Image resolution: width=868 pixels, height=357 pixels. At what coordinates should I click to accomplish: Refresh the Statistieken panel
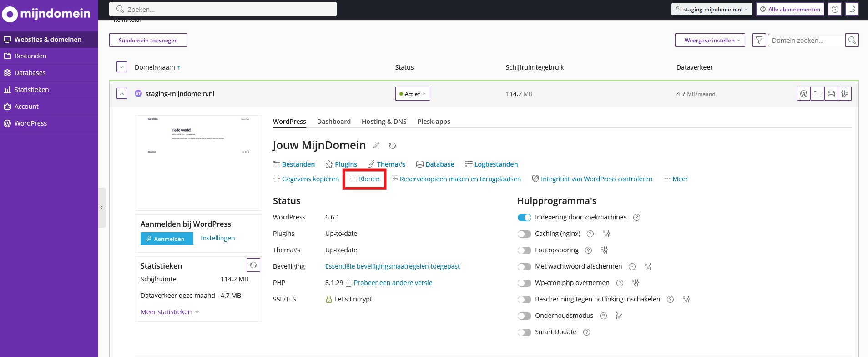pos(253,265)
